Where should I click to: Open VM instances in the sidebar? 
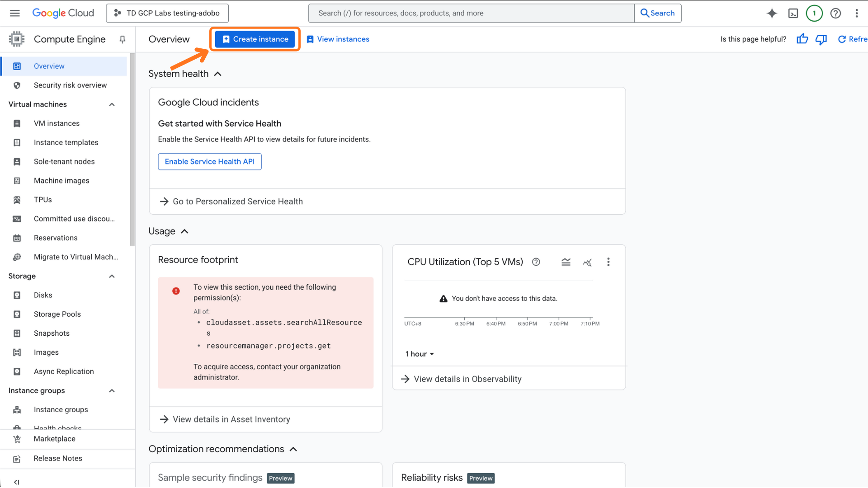(56, 123)
